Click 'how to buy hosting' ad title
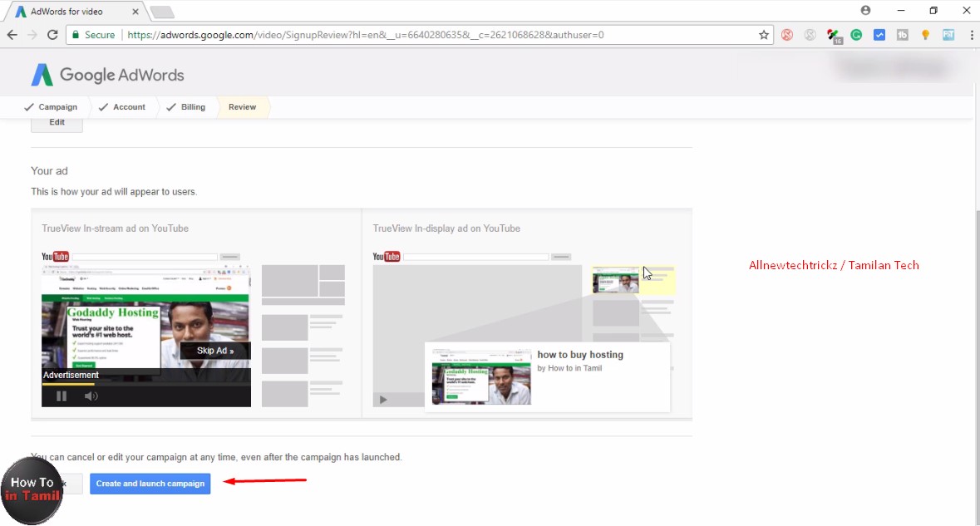 click(580, 355)
